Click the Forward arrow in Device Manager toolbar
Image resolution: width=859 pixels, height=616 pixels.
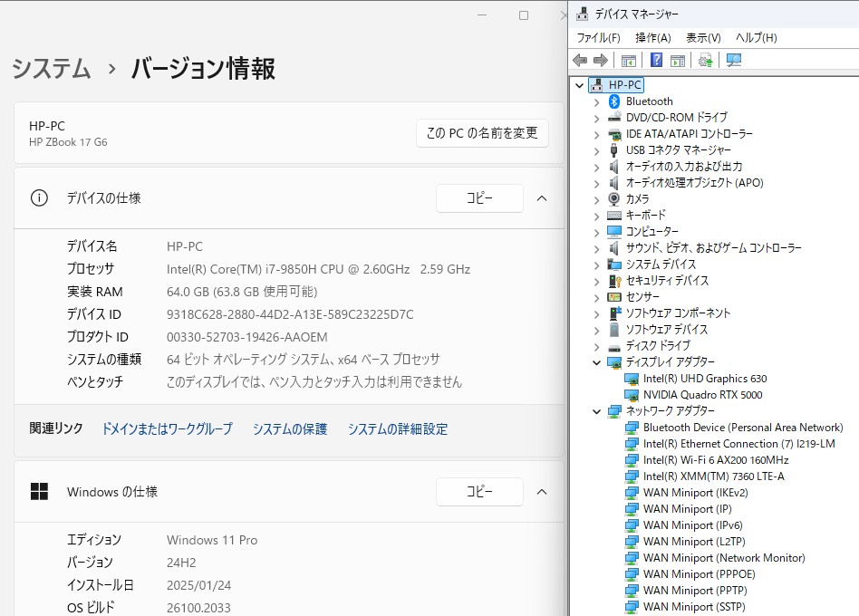[601, 60]
